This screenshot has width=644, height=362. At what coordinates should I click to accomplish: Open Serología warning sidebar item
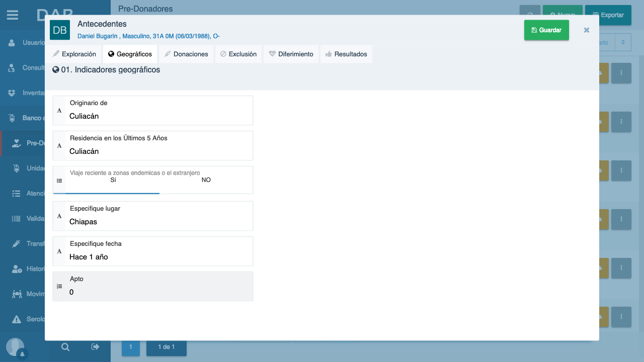23,319
